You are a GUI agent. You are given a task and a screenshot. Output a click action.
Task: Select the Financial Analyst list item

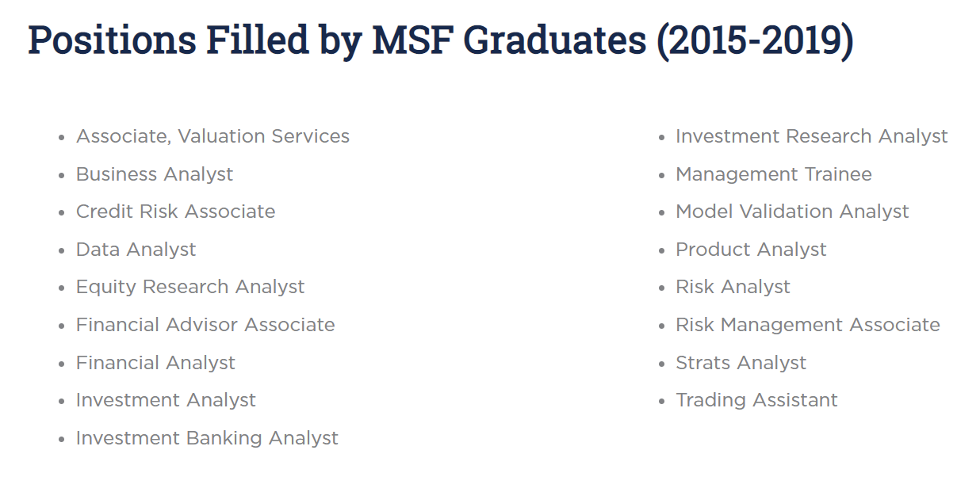pyautogui.click(x=155, y=363)
